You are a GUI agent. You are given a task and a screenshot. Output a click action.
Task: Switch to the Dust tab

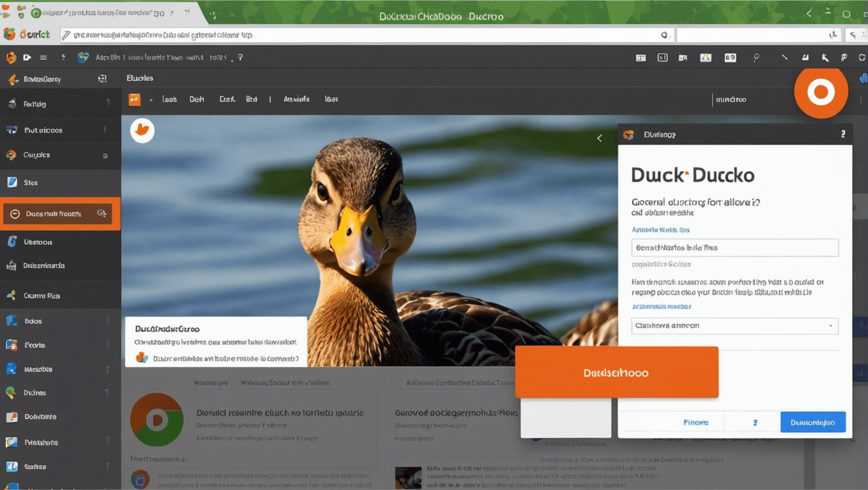[x=227, y=100]
